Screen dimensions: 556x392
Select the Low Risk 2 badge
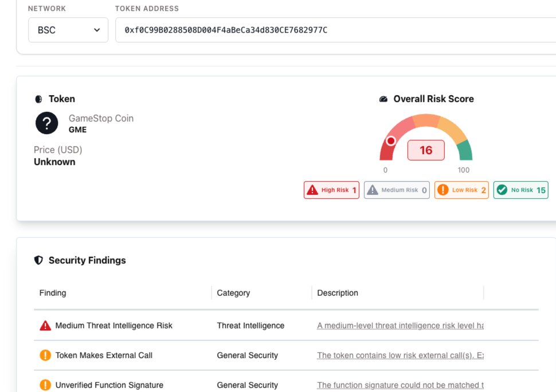click(x=461, y=190)
